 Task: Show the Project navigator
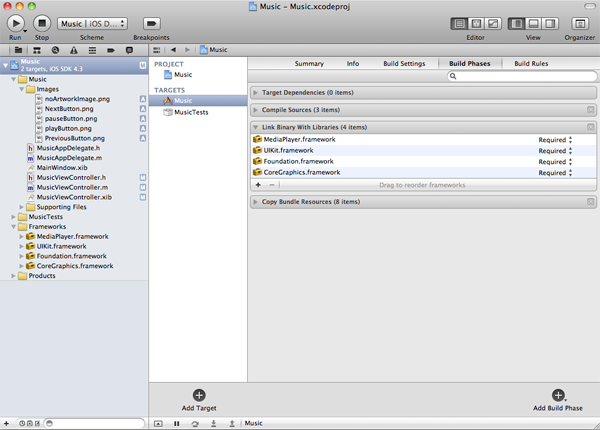(18, 50)
